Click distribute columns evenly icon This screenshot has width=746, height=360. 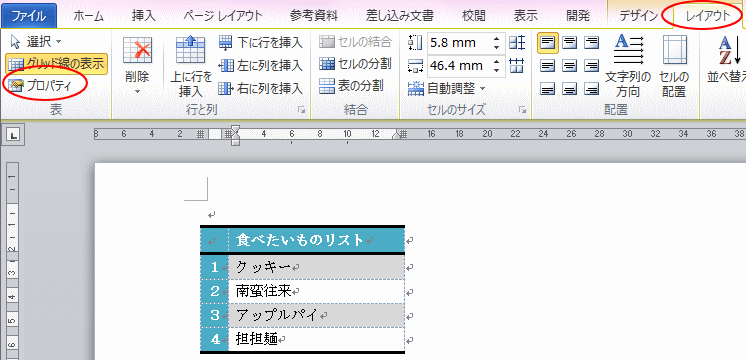pyautogui.click(x=517, y=65)
